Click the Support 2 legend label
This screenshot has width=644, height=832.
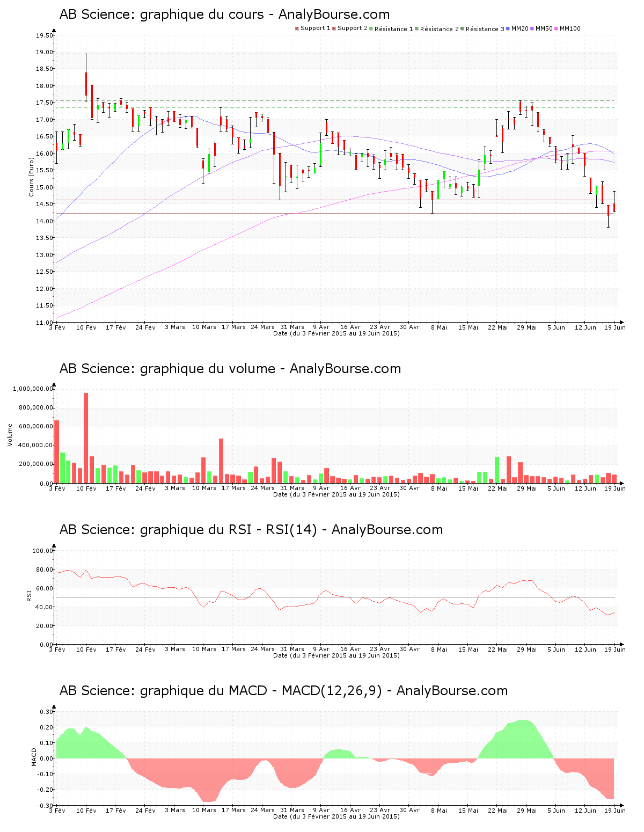pyautogui.click(x=353, y=28)
